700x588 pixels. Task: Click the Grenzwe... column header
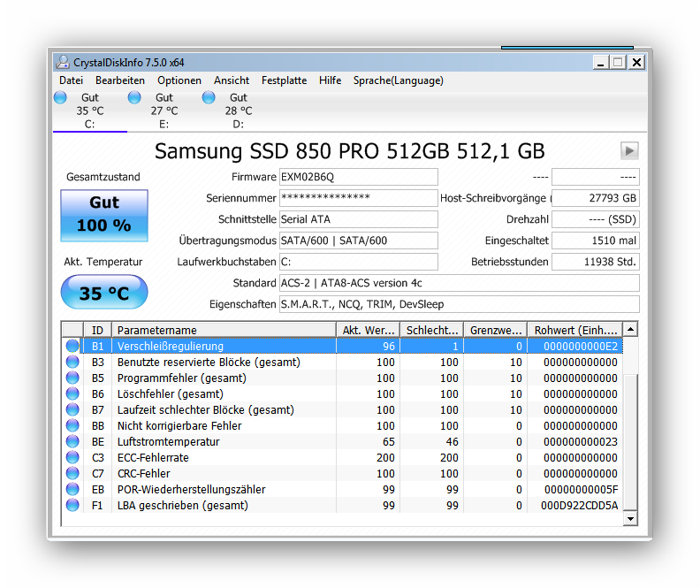pos(496,330)
